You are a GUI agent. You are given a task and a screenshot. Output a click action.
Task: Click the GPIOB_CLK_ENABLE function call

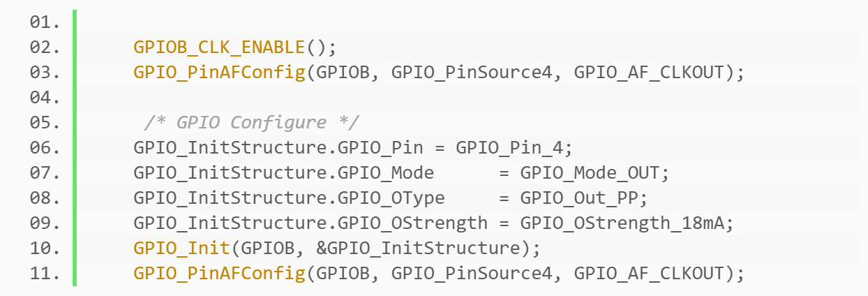[x=220, y=47]
